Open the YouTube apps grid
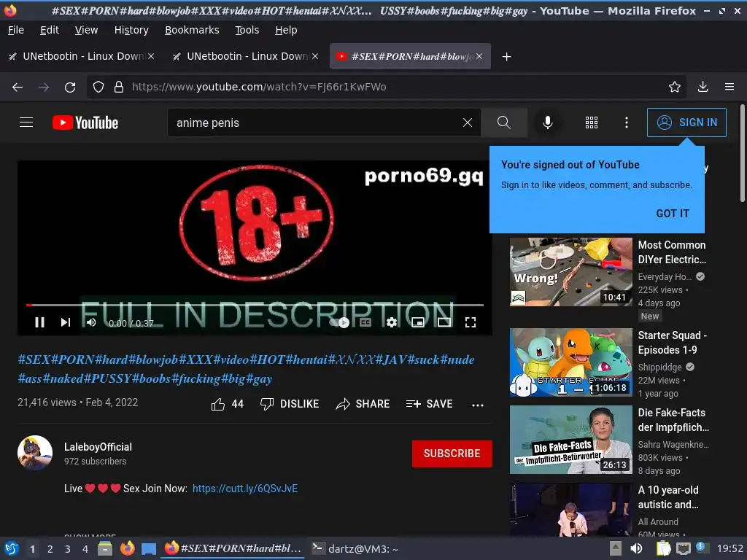The height and width of the screenshot is (560, 747). coord(591,122)
